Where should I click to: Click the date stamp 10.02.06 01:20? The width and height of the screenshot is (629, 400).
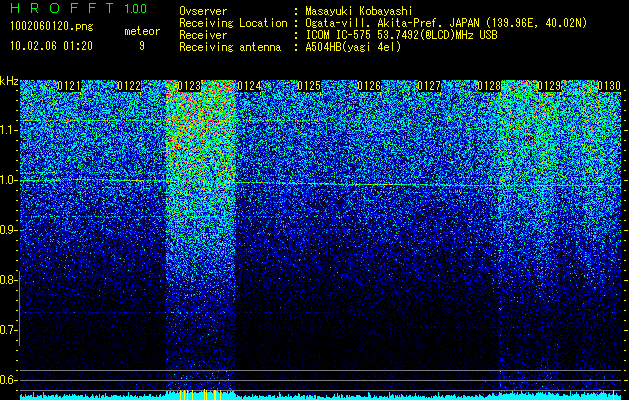click(51, 46)
